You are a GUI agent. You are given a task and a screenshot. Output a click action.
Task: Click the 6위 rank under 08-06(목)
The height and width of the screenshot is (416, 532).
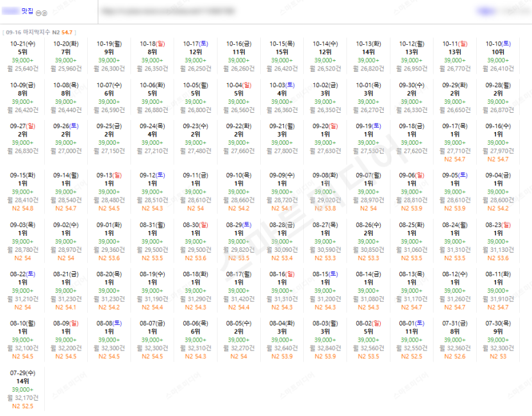(x=195, y=331)
